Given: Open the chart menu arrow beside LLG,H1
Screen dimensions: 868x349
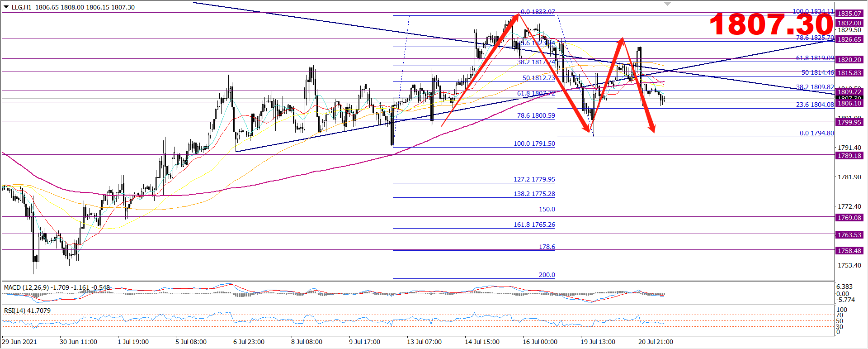Looking at the screenshot, I should pos(6,7).
